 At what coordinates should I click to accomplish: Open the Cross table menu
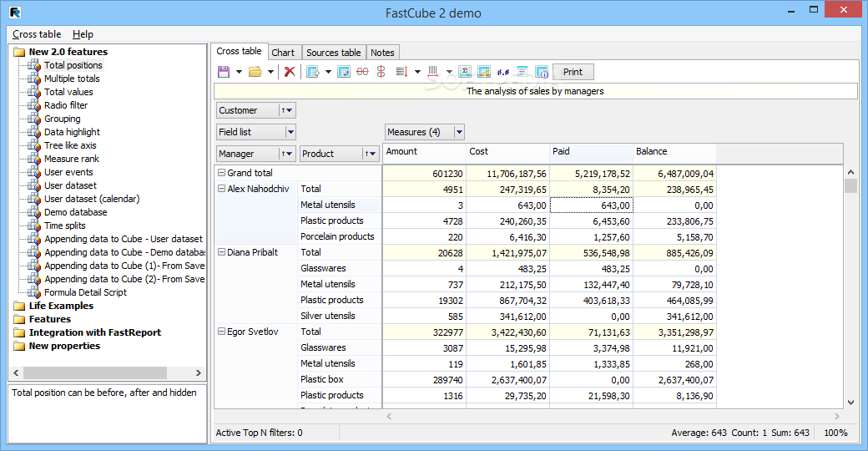click(x=37, y=34)
